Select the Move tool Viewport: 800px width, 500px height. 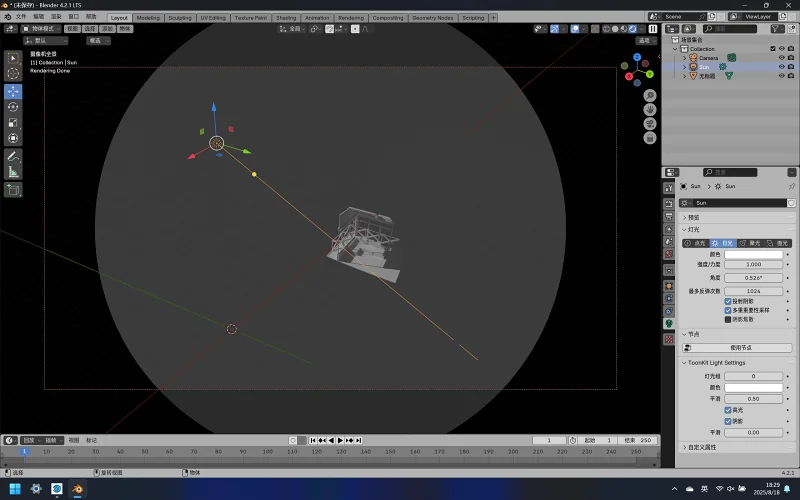tap(13, 91)
